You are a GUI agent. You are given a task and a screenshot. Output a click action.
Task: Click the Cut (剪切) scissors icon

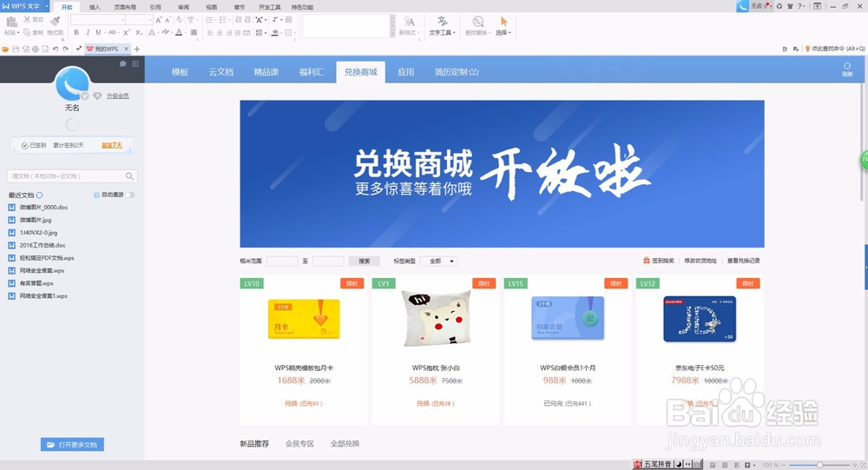click(x=27, y=19)
